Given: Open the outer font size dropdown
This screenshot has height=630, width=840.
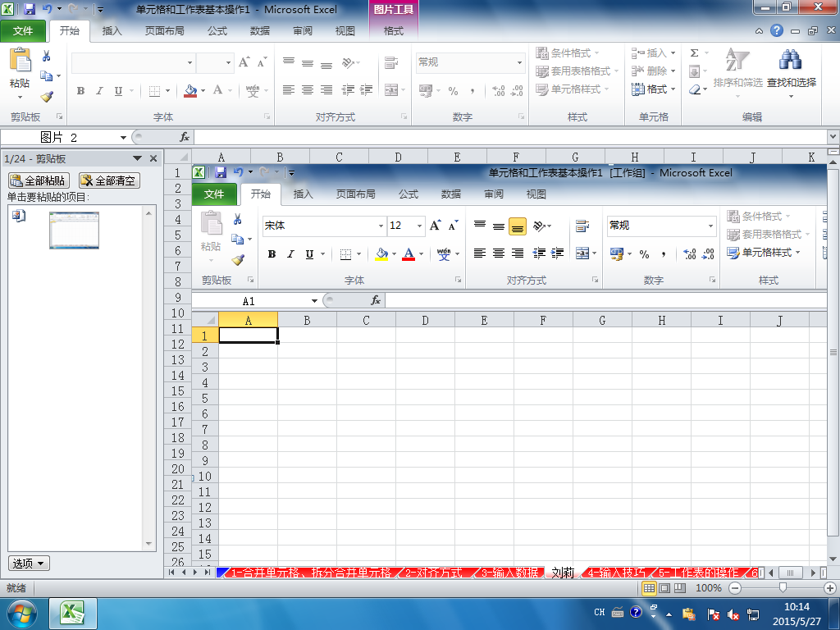Looking at the screenshot, I should click(x=228, y=62).
